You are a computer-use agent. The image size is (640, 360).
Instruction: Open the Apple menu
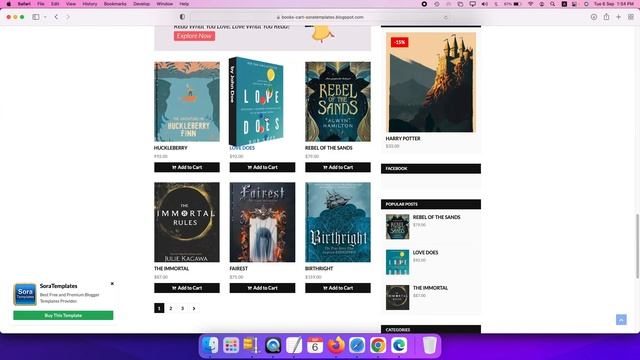[x=9, y=4]
